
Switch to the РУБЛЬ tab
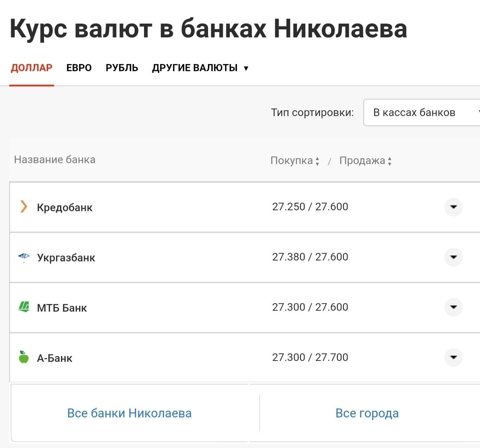(x=122, y=68)
